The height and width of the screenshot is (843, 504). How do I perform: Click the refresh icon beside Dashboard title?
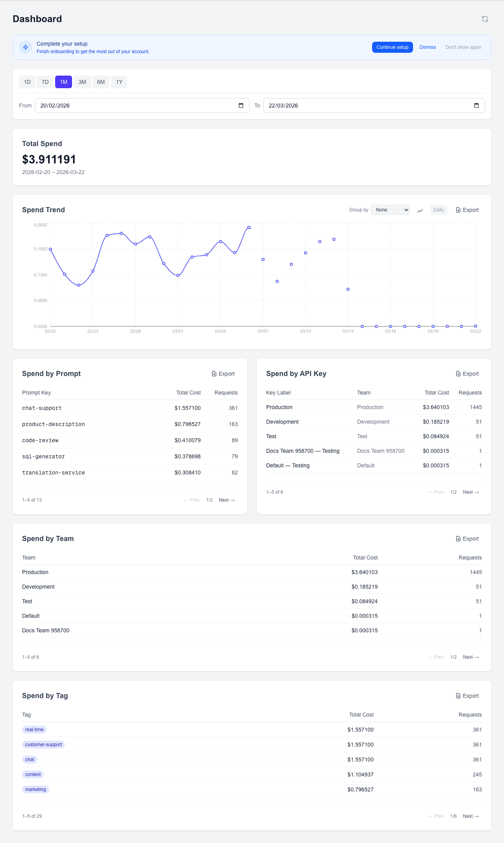pos(485,19)
